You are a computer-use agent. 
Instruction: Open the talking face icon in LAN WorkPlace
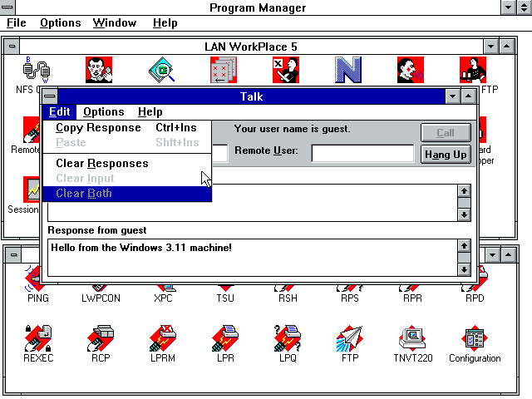pyautogui.click(x=411, y=70)
